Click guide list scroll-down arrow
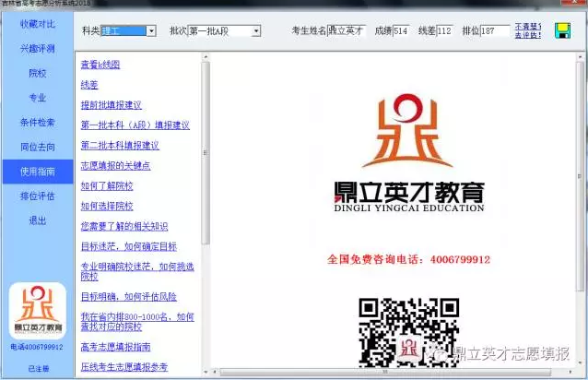The height and width of the screenshot is (380, 588). click(x=206, y=372)
